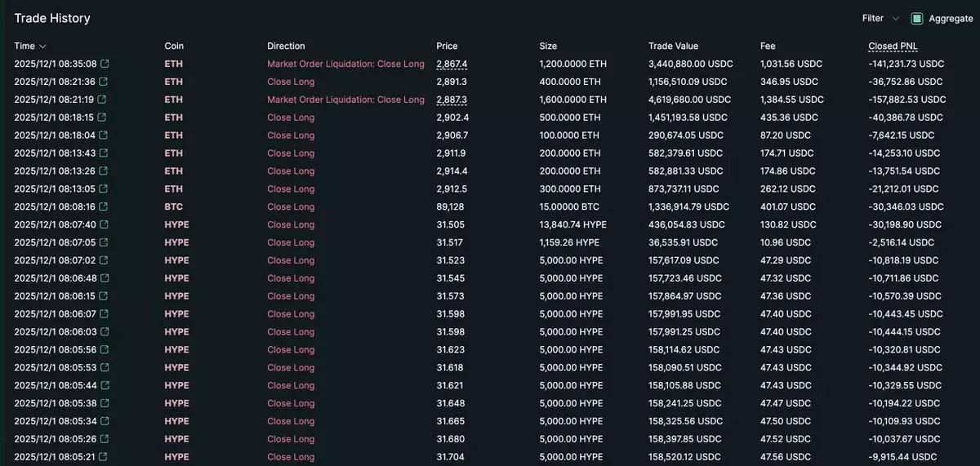Click the BTC coin label
The image size is (980, 466).
pyautogui.click(x=173, y=207)
